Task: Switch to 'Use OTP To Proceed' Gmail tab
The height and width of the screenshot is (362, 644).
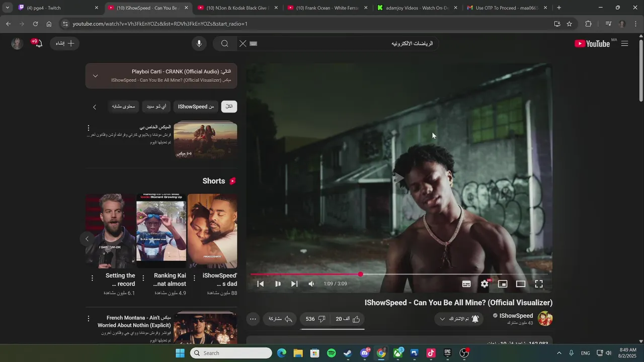Action: 507,8
